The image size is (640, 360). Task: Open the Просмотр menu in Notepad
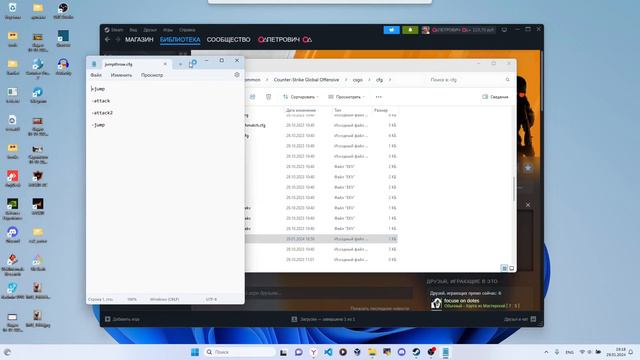(152, 75)
